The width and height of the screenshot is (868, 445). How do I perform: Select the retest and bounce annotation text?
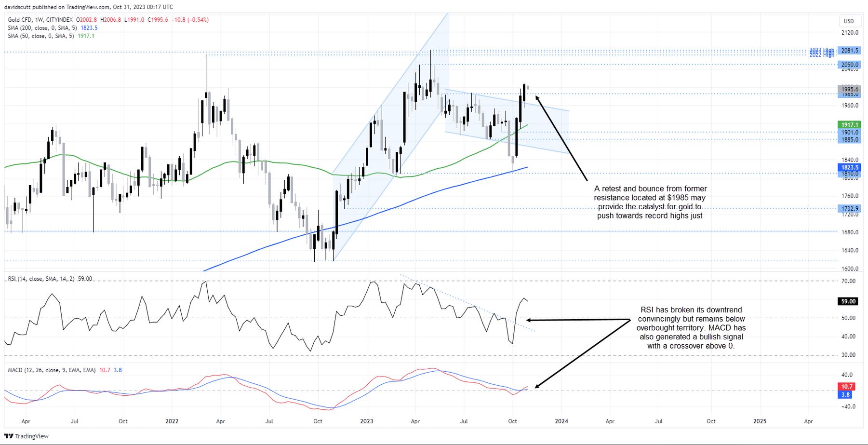pos(650,202)
